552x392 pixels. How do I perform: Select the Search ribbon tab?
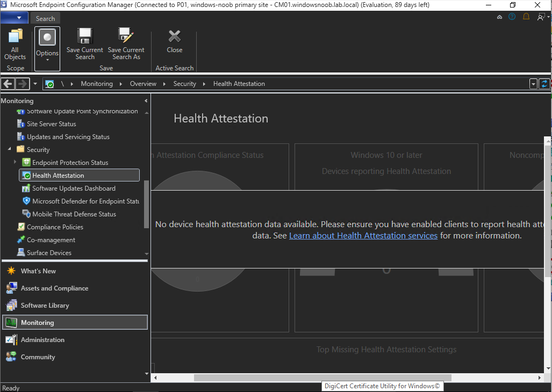pyautogui.click(x=45, y=19)
